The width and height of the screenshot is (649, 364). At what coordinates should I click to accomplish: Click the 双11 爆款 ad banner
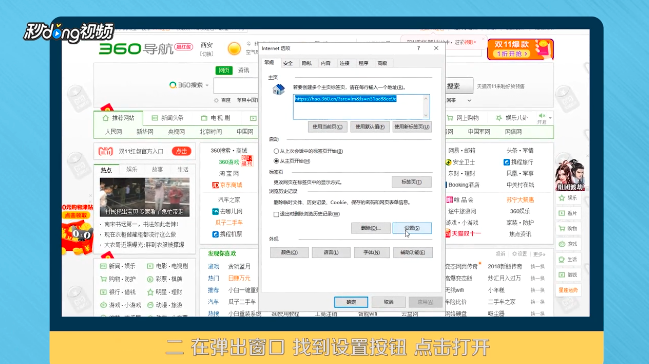tap(520, 49)
